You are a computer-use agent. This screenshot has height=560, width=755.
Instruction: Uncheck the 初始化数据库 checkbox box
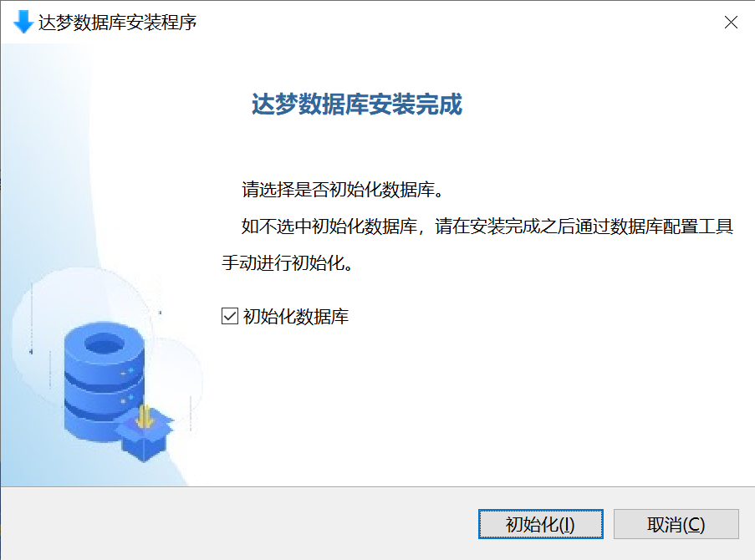tap(230, 316)
